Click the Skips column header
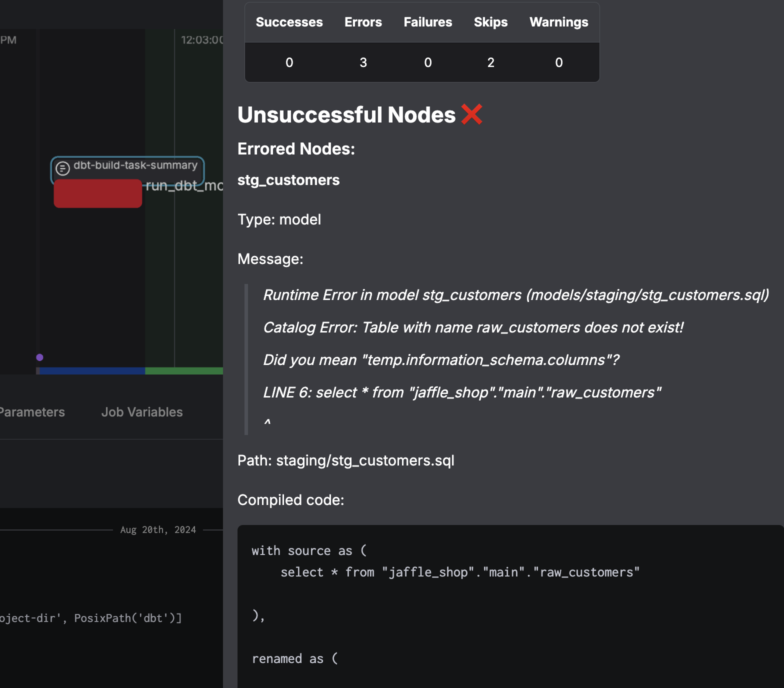 [x=491, y=22]
